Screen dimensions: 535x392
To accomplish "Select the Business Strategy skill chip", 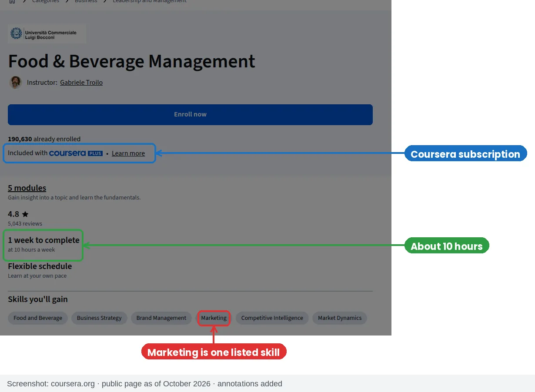I will pos(99,318).
